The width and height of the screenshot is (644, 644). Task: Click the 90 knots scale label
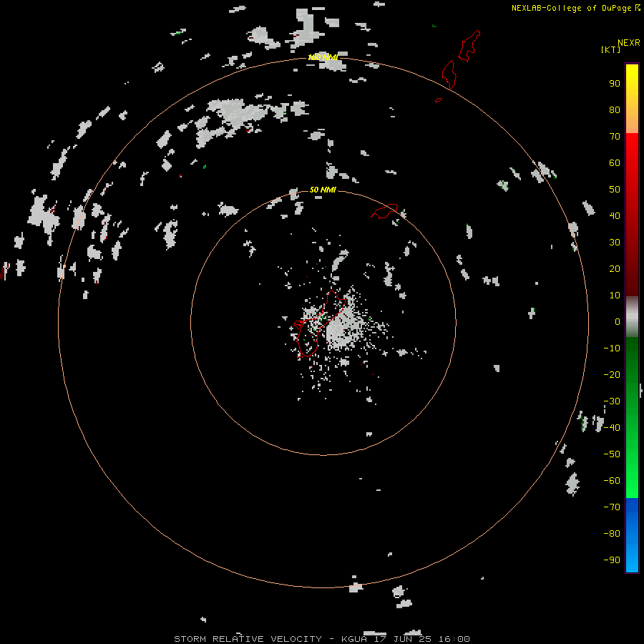615,84
